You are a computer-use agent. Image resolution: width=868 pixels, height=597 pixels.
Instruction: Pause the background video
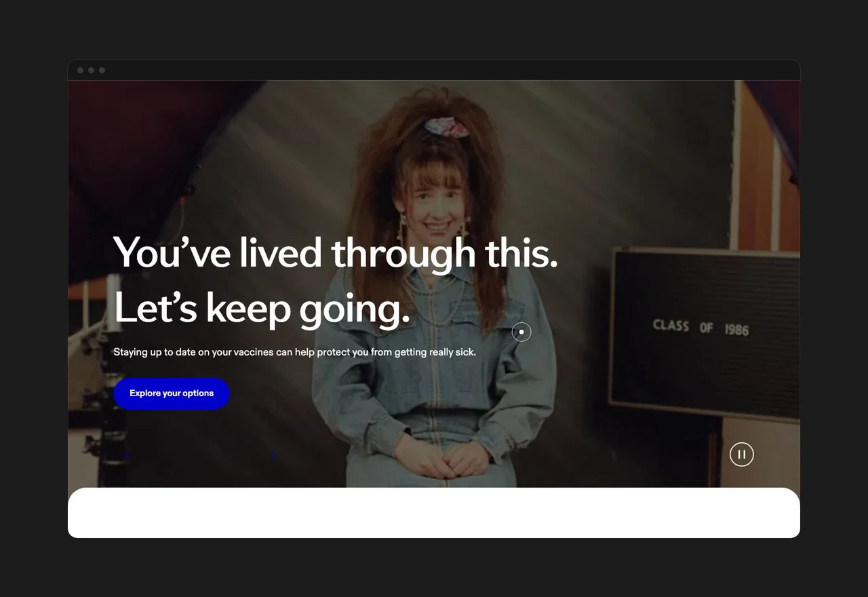pos(742,455)
